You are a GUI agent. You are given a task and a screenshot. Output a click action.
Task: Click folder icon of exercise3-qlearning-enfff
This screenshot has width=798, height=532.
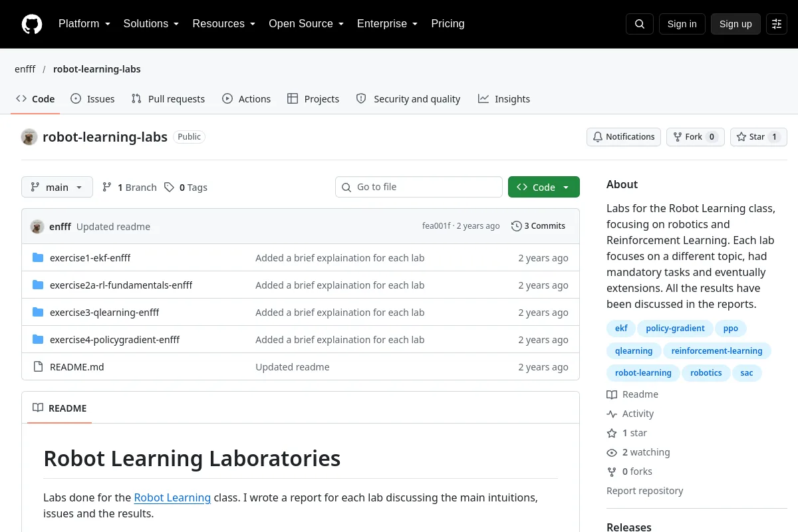[38, 313]
